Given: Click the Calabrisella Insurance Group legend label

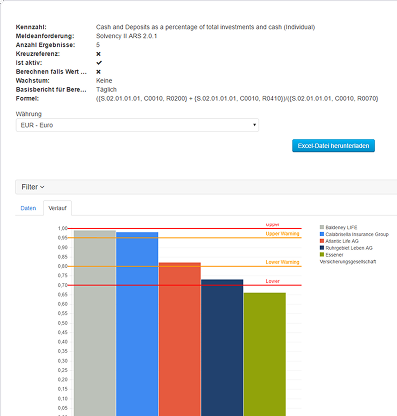Looking at the screenshot, I should click(357, 234).
